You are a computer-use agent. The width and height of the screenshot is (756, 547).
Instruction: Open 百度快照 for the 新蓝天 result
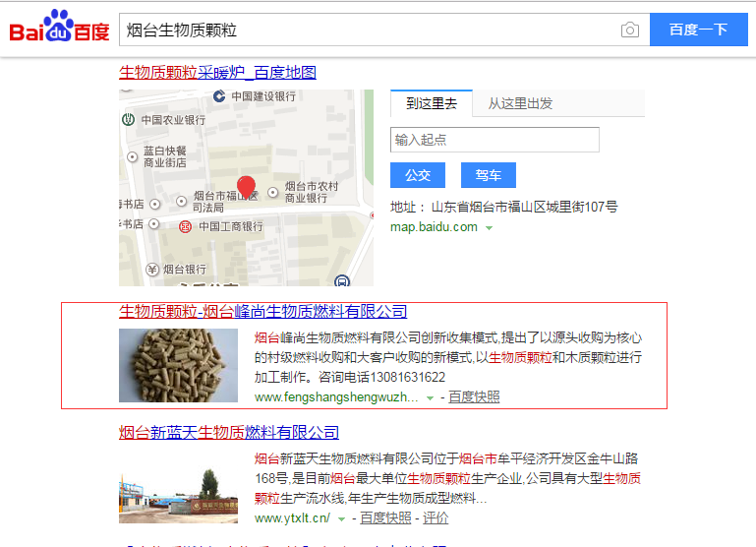385,518
